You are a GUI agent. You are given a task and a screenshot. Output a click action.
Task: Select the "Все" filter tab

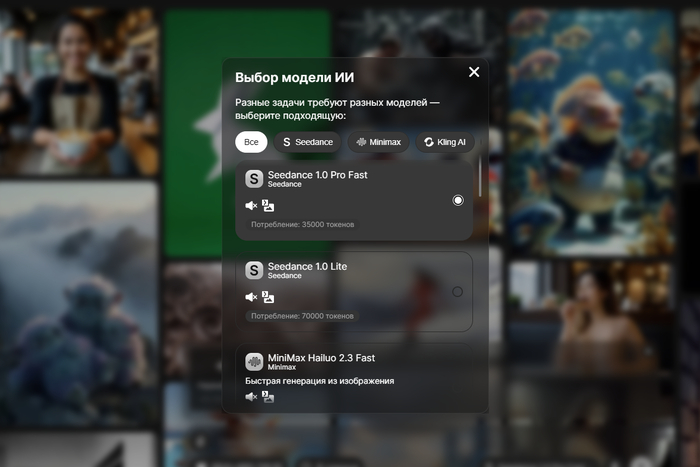click(251, 142)
